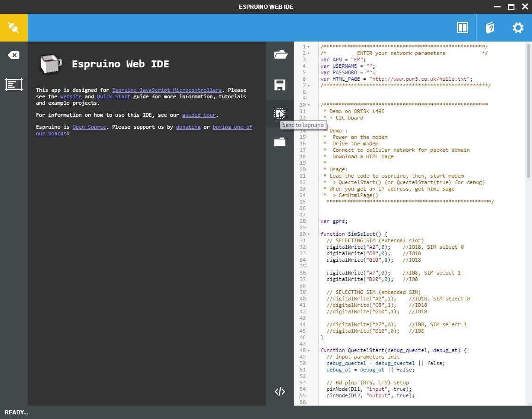The width and height of the screenshot is (532, 419).
Task: Click the donating link
Action: (188, 127)
